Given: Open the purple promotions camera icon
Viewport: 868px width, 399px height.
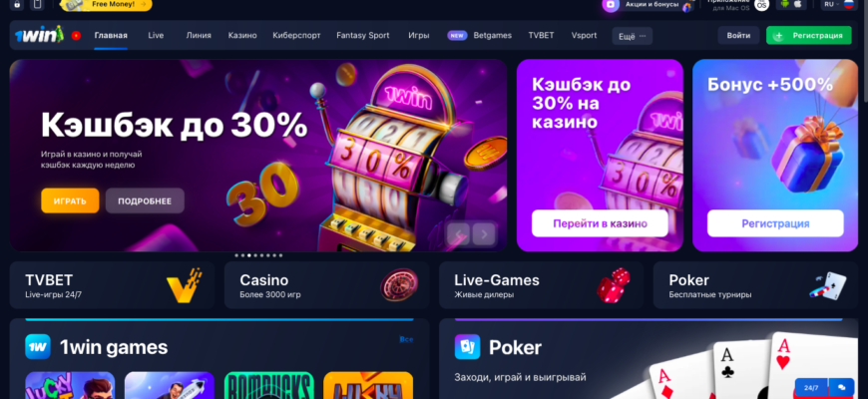Looking at the screenshot, I should point(611,4).
